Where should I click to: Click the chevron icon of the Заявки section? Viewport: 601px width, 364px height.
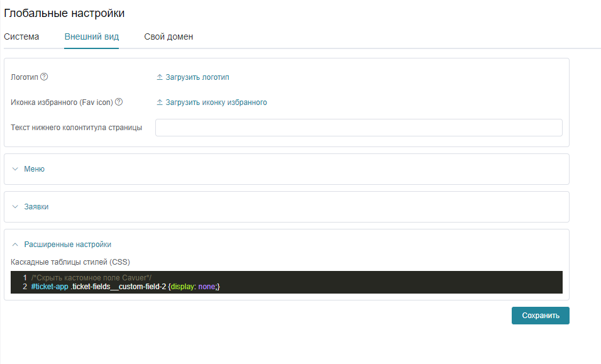15,207
